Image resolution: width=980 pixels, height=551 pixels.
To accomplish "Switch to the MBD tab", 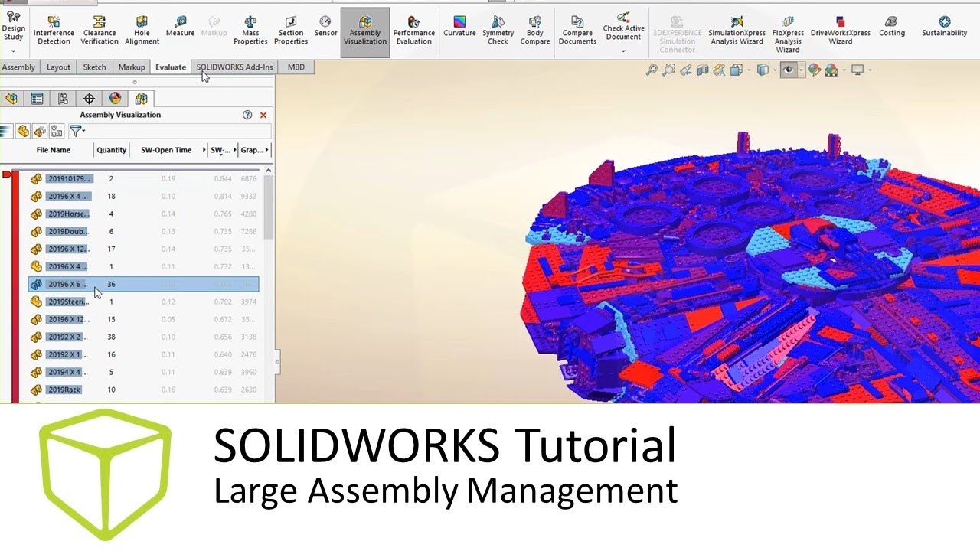I will 296,67.
